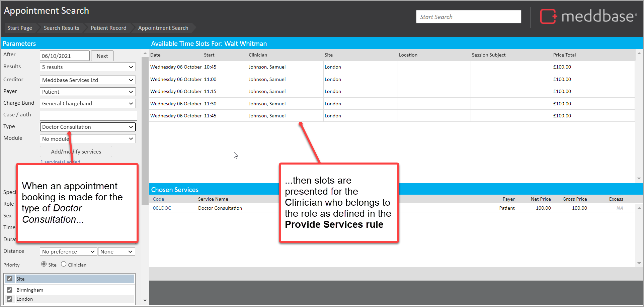The image size is (644, 307).
Task: Open the Charge Band dropdown
Action: [88, 104]
